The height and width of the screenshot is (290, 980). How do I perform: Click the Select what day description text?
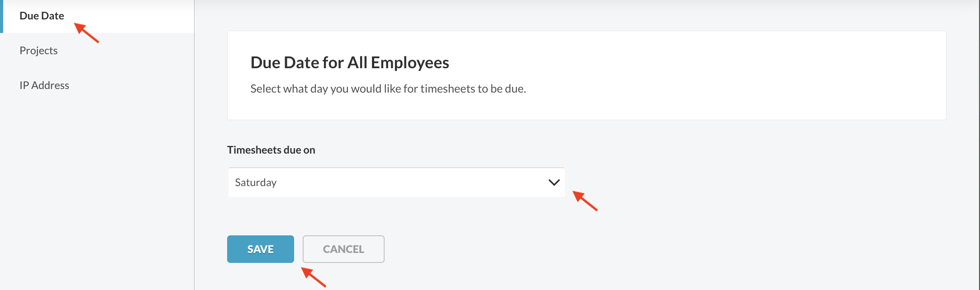388,89
